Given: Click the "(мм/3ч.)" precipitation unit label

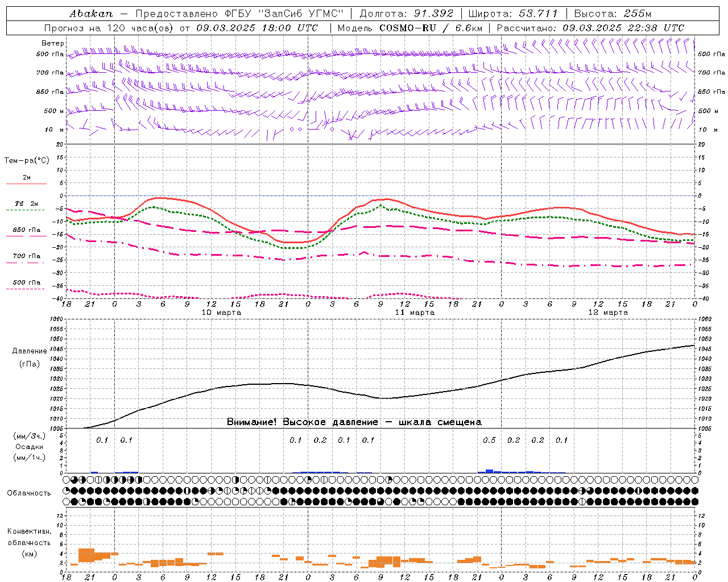Looking at the screenshot, I should click(x=30, y=436).
